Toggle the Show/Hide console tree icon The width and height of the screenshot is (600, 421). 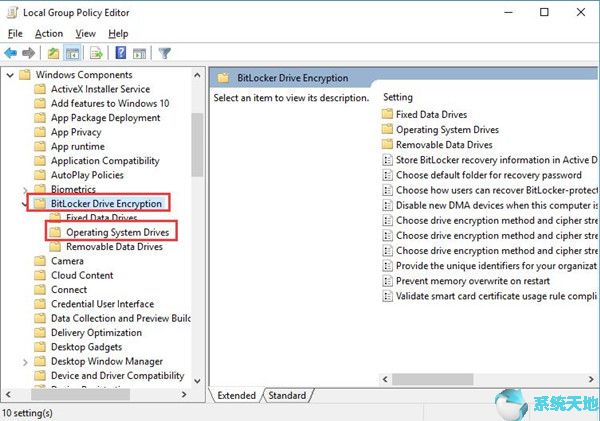(73, 53)
